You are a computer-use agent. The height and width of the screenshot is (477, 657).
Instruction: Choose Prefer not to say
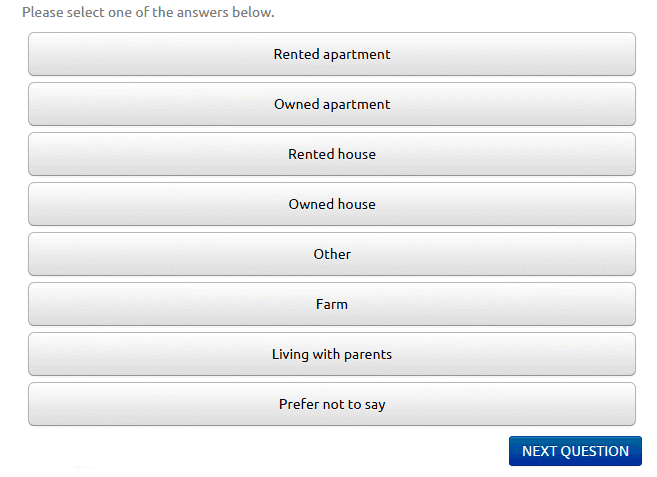coord(332,404)
